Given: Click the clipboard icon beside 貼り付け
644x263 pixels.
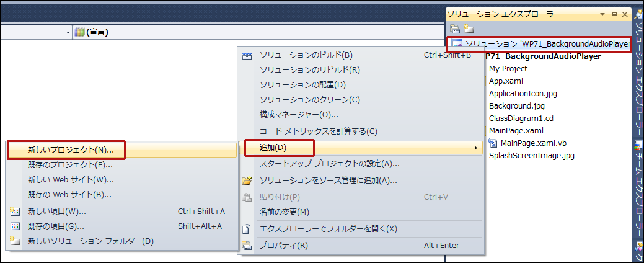Looking at the screenshot, I should pyautogui.click(x=247, y=197).
